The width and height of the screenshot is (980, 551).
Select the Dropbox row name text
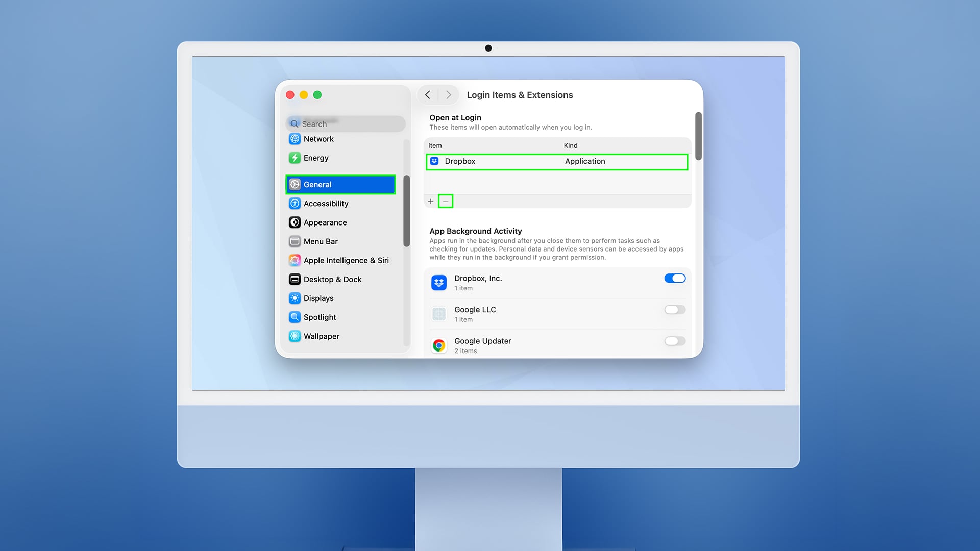[x=460, y=161]
